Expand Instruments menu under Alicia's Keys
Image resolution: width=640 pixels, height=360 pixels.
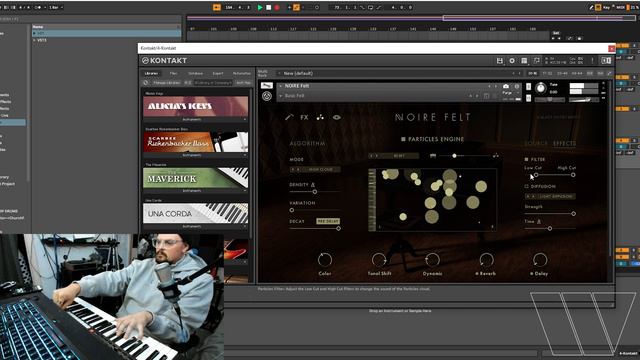pyautogui.click(x=196, y=120)
